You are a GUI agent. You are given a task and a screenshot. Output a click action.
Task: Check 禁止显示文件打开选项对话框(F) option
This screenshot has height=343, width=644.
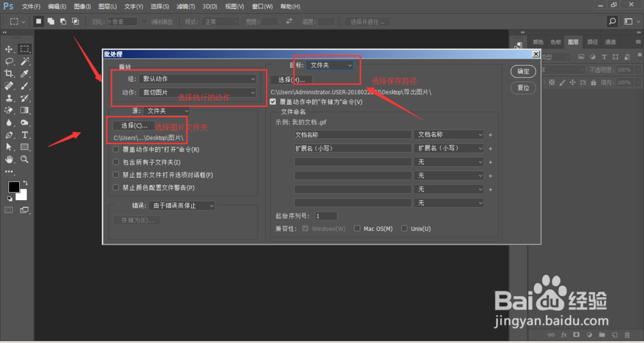click(x=116, y=175)
